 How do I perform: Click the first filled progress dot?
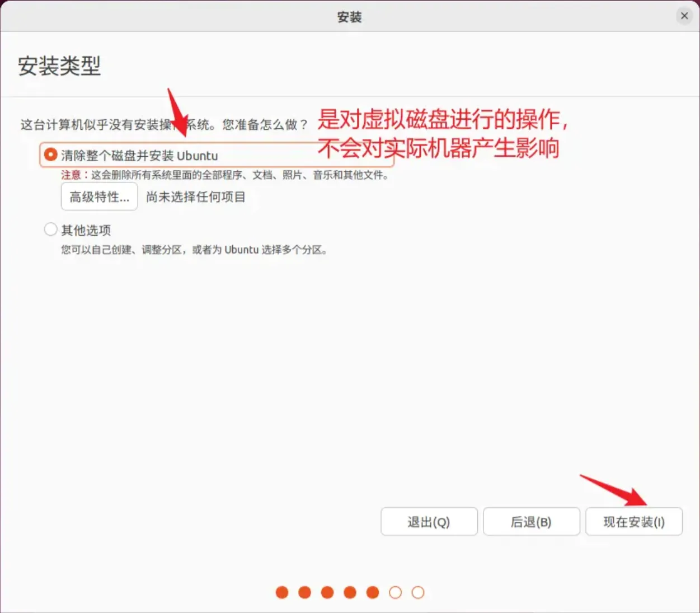(x=282, y=592)
